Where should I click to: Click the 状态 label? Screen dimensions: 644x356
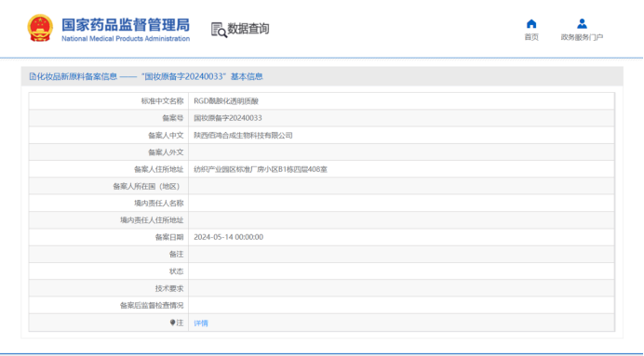coord(176,271)
